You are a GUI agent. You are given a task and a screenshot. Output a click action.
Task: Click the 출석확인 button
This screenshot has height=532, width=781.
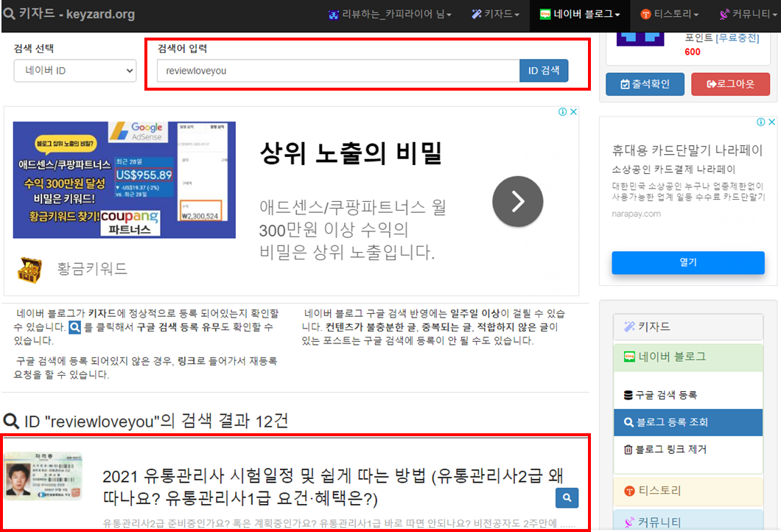pos(645,84)
